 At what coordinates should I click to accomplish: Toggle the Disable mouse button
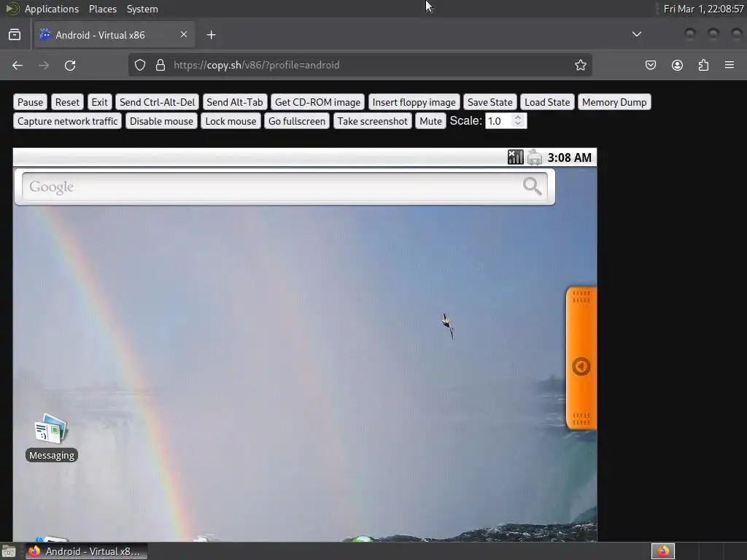[161, 121]
